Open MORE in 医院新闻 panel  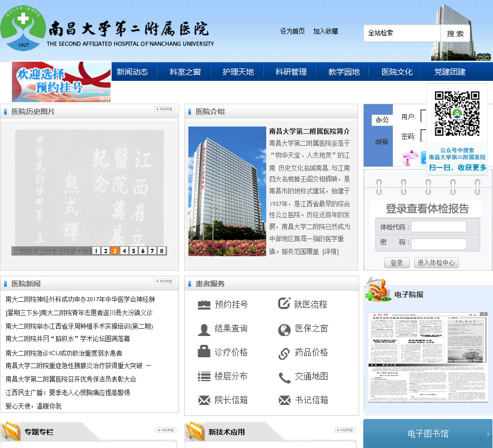[165, 281]
